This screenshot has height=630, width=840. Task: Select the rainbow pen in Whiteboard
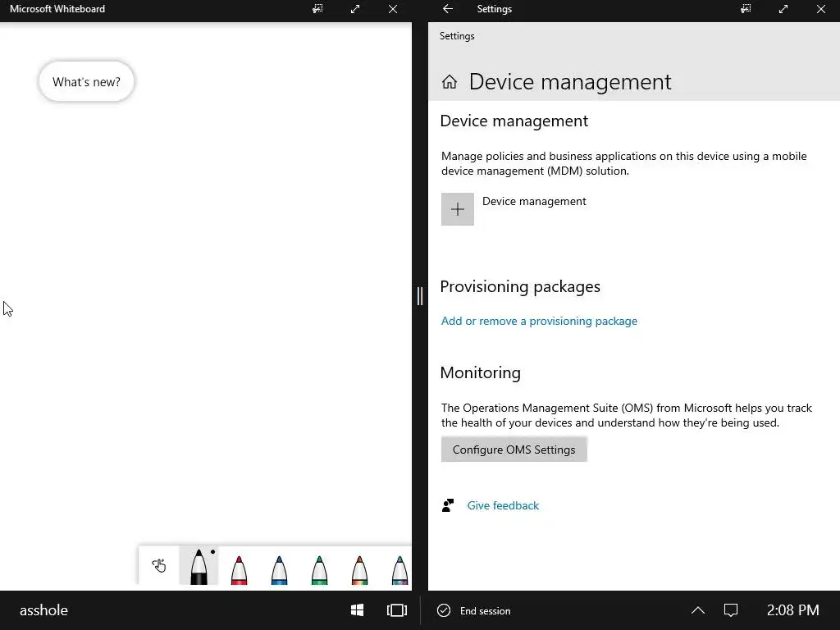[x=359, y=569]
